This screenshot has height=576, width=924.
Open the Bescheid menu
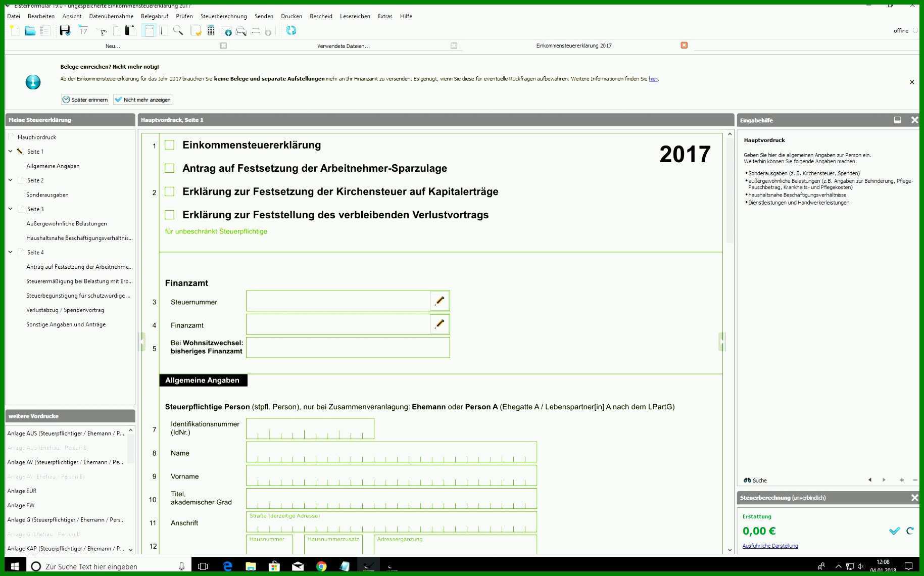321,16
